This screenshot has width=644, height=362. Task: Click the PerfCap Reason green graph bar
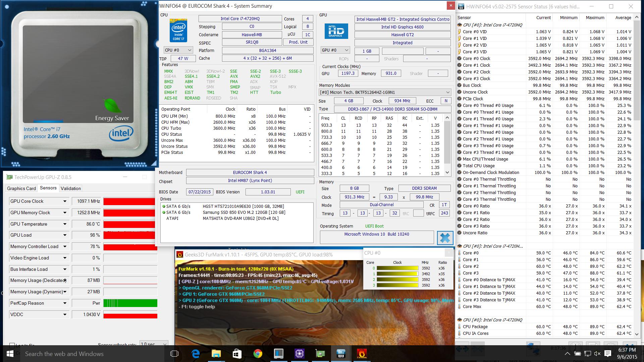(130, 303)
